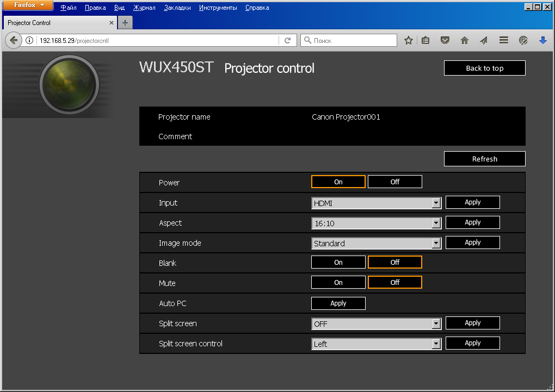Click the projector lens image
This screenshot has width=555, height=392.
tap(69, 85)
